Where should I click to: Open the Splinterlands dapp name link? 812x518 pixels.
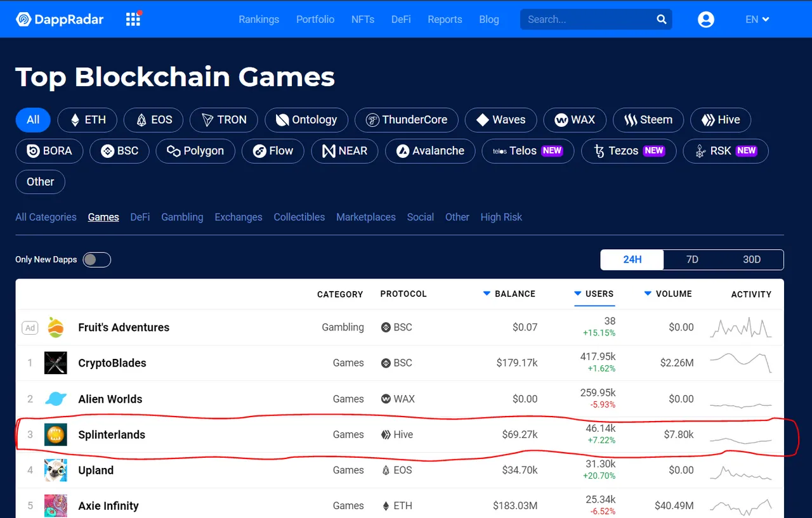click(x=112, y=434)
